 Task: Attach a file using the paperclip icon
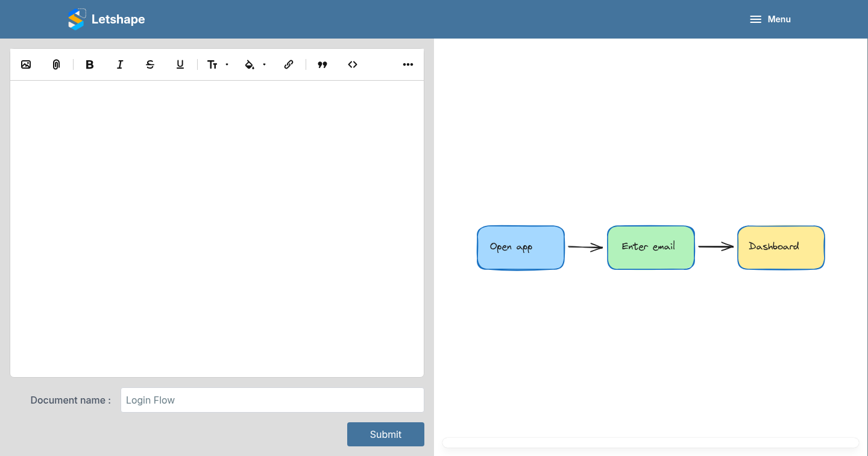[x=56, y=64]
